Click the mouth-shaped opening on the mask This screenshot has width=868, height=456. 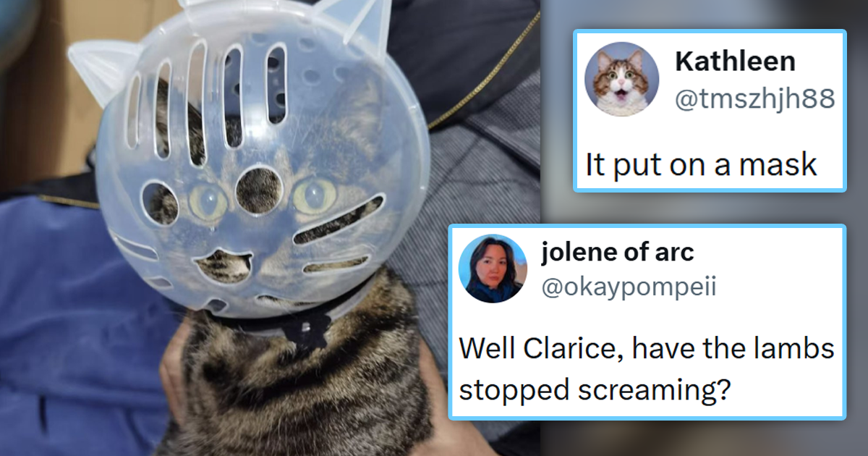pyautogui.click(x=224, y=267)
